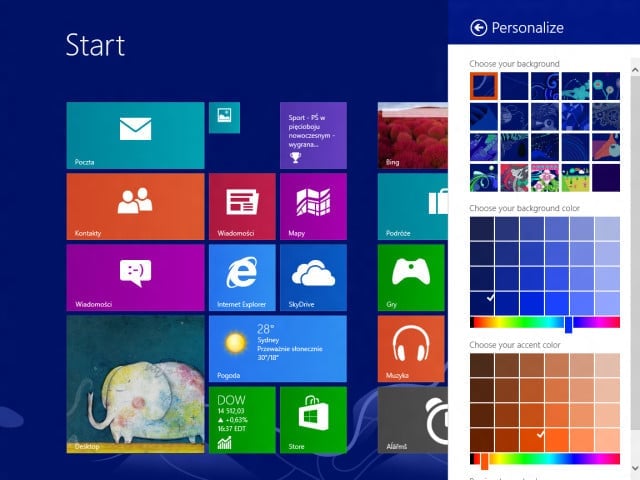Open the Sport news tile with trophy
Image resolution: width=640 pixels, height=480 pixels.
coord(313,135)
